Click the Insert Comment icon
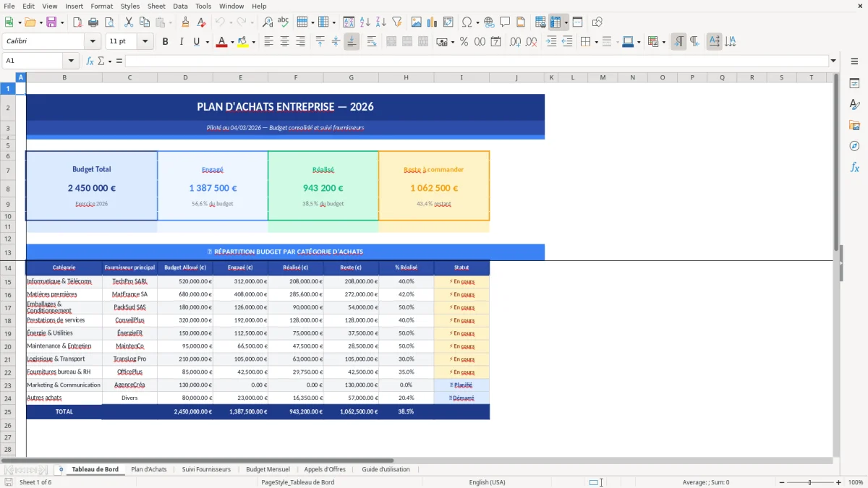 (505, 22)
